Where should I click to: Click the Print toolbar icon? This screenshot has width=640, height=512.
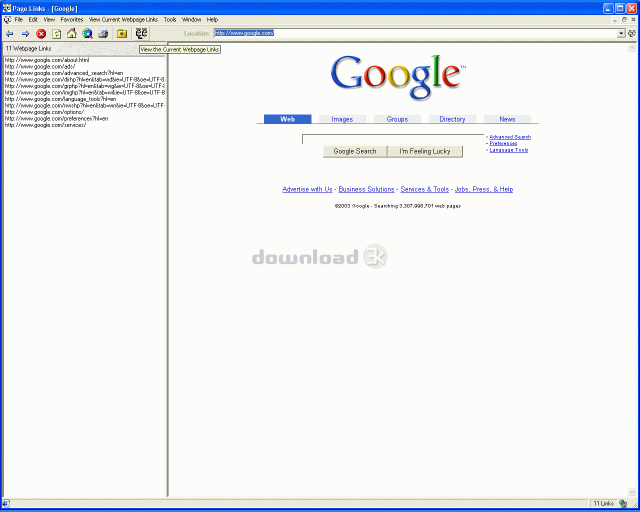click(x=103, y=33)
